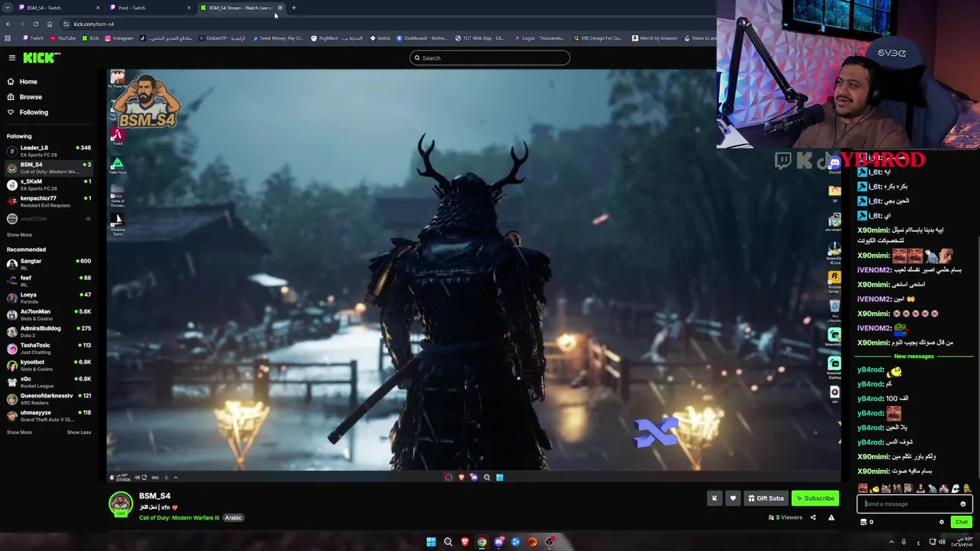Open xQc recommended channel

[49, 382]
